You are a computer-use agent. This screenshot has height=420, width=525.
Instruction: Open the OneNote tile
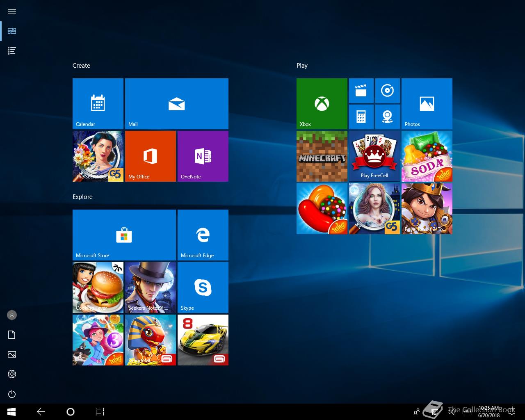pos(203,156)
